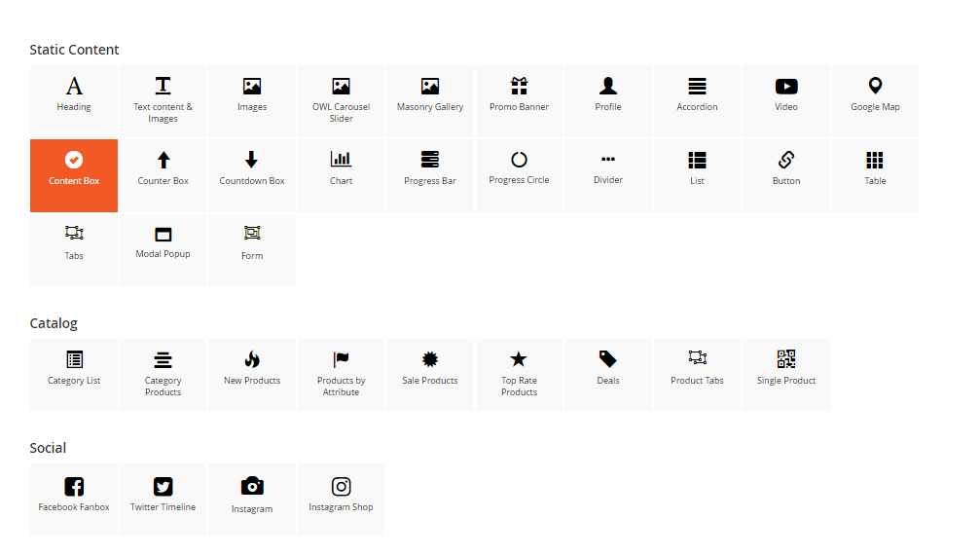This screenshot has height=556, width=980.
Task: Choose the Twitter Timeline element
Action: tap(163, 499)
